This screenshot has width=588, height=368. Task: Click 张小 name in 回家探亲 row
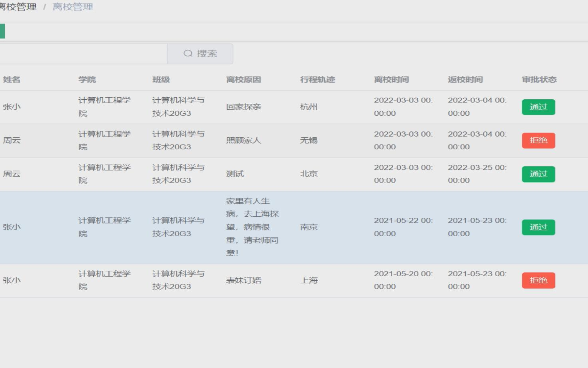(12, 107)
